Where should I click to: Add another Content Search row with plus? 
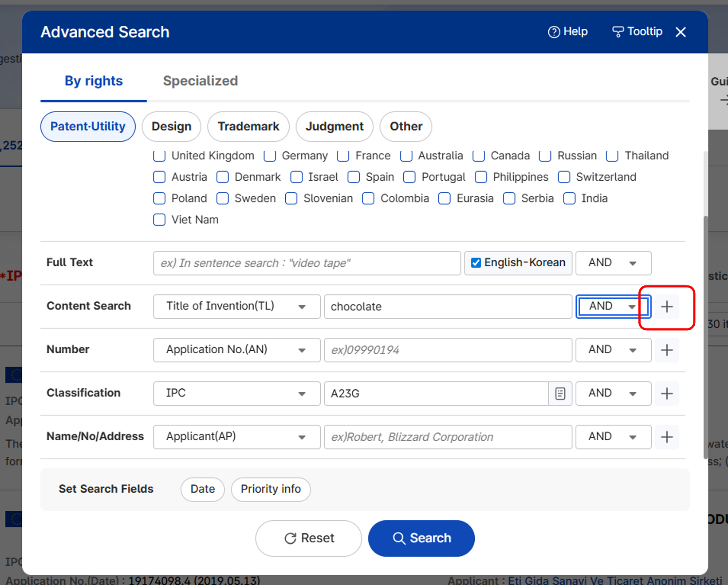click(667, 307)
